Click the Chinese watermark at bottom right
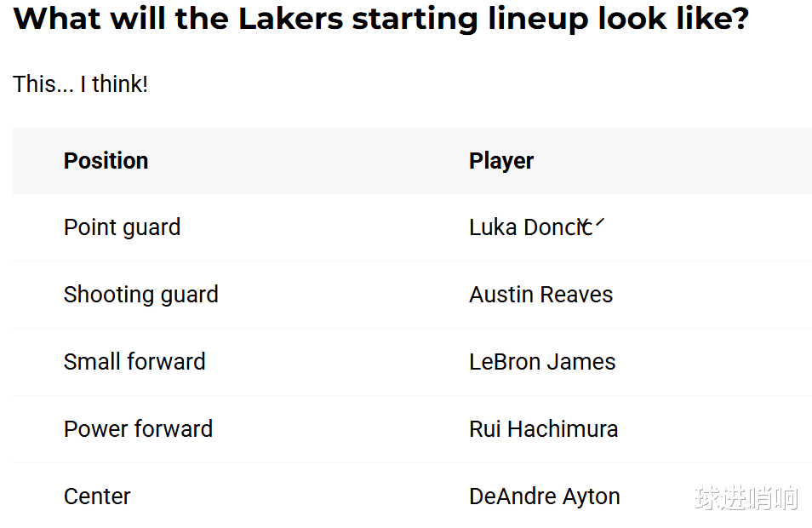The height and width of the screenshot is (528, 812). click(x=746, y=498)
